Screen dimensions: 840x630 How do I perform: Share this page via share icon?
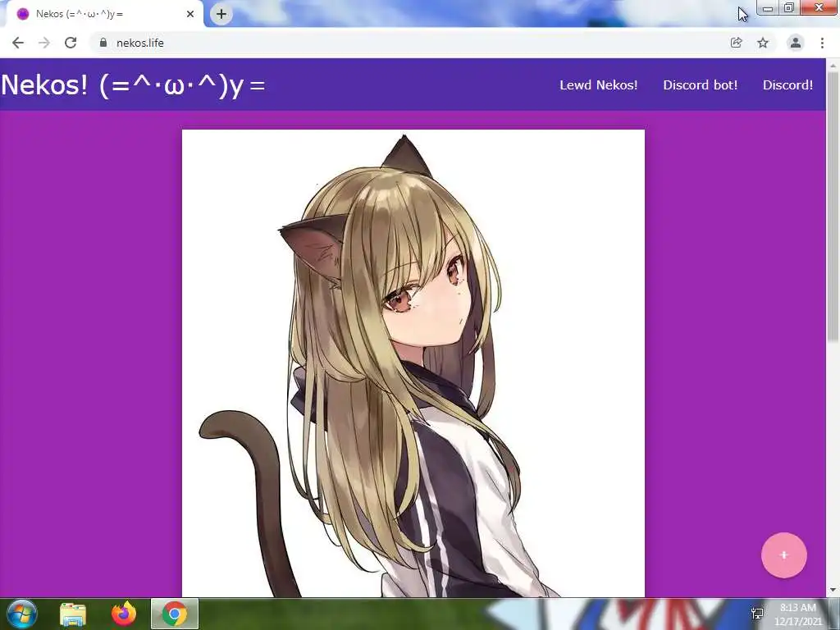tap(736, 43)
